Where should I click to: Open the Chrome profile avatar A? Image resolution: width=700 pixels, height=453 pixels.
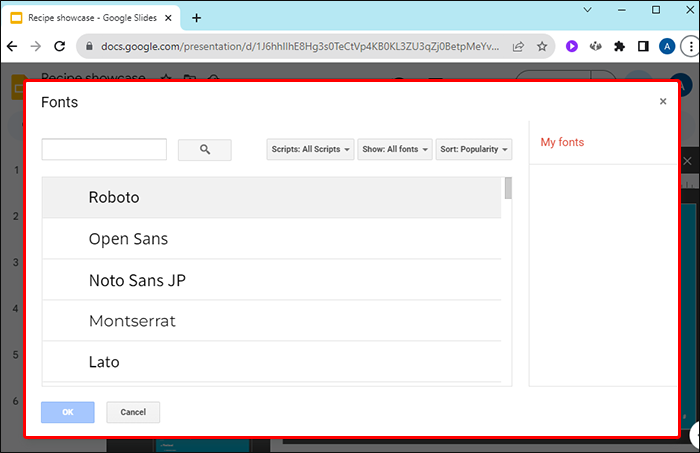667,46
